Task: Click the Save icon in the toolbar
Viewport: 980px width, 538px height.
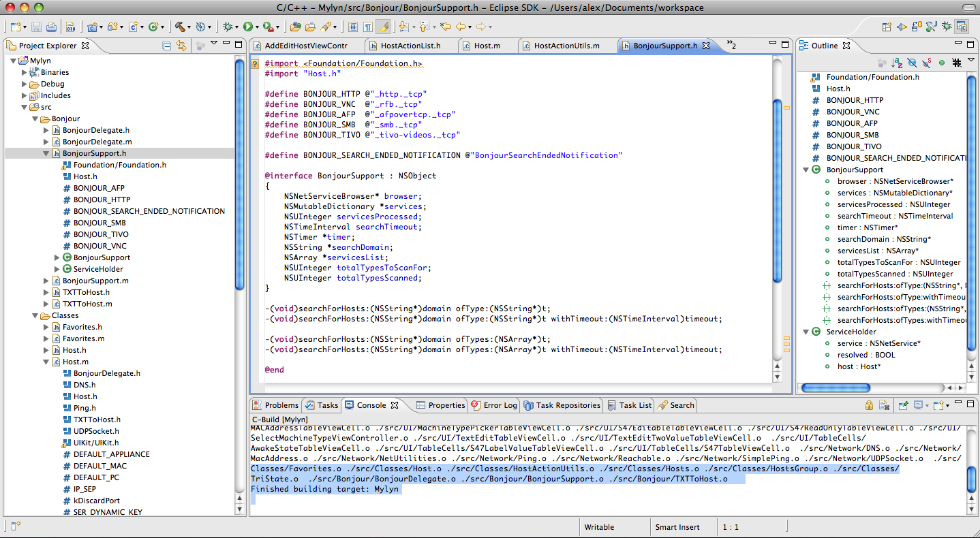Action: [x=35, y=27]
